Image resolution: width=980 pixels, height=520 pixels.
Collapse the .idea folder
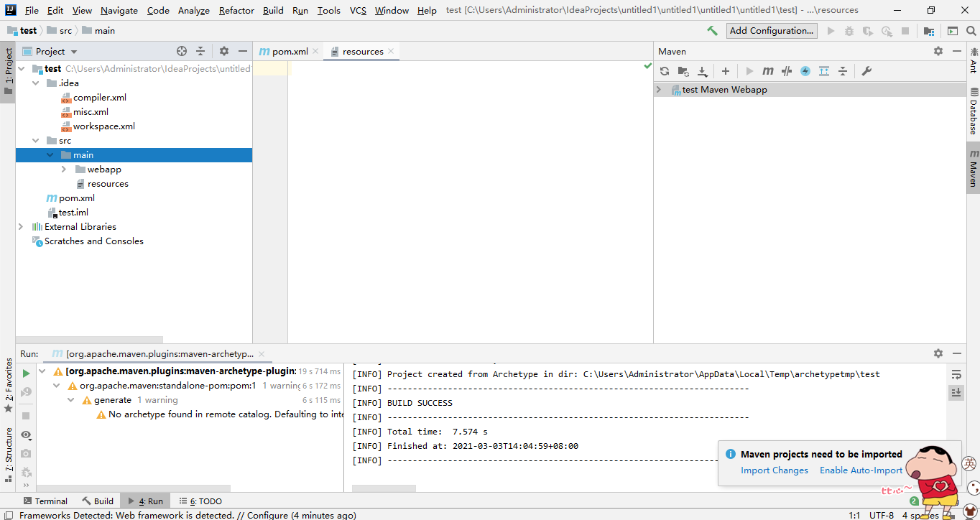pyautogui.click(x=36, y=83)
